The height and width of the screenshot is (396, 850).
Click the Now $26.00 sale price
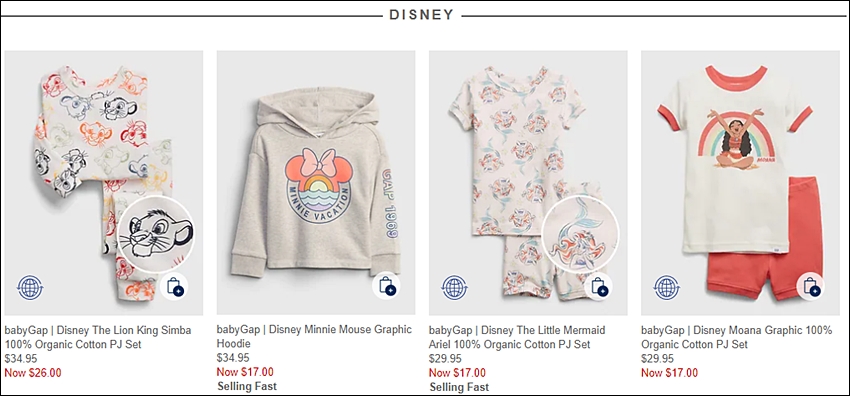(x=33, y=373)
